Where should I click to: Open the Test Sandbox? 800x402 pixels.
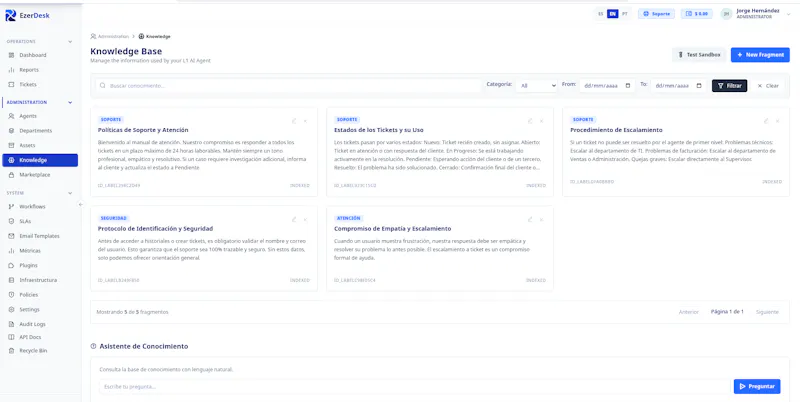tap(698, 55)
